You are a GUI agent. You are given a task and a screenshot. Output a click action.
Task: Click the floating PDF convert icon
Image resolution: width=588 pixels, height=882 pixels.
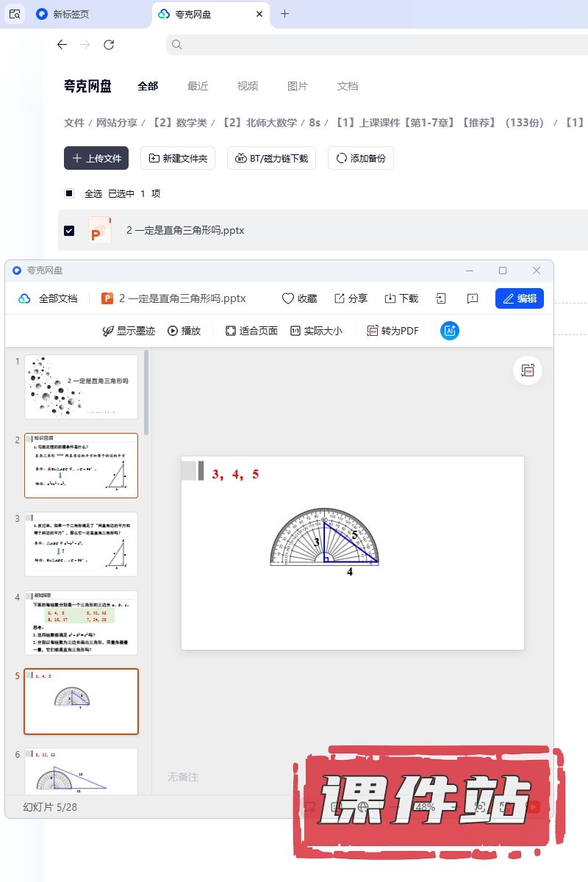click(527, 370)
